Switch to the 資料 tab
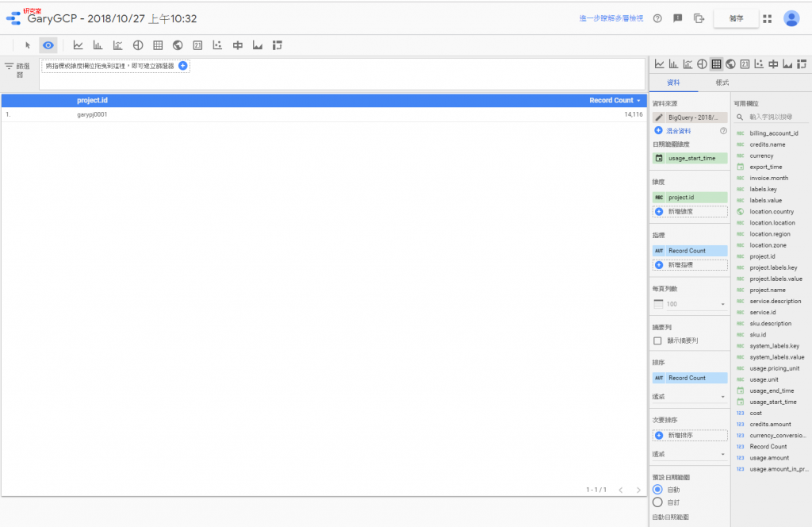The image size is (812, 527). pos(674,83)
